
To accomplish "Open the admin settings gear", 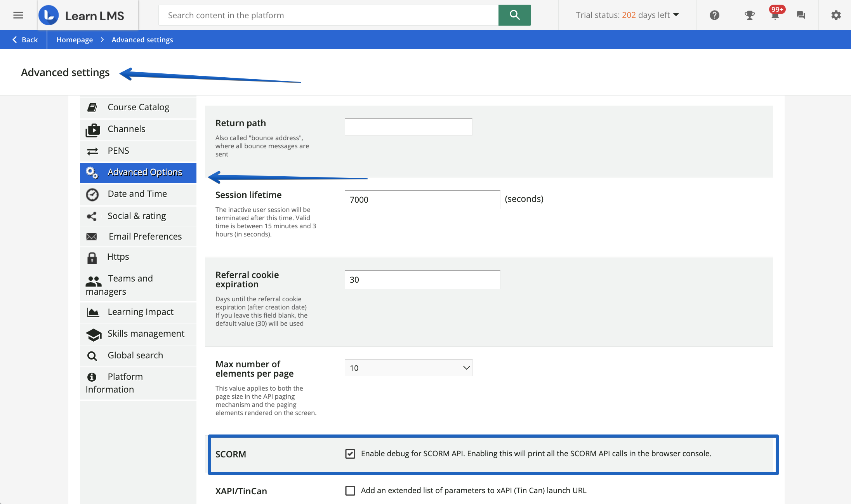I will coord(835,15).
